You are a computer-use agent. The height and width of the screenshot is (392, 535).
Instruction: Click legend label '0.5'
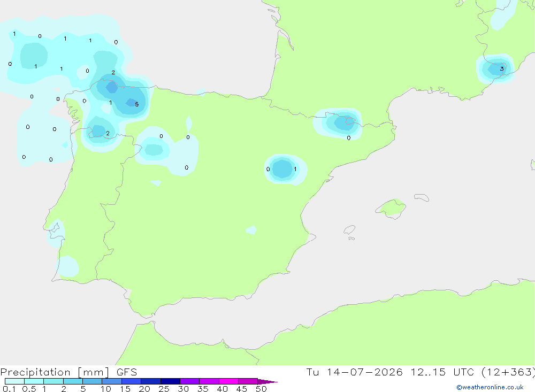(x=29, y=389)
